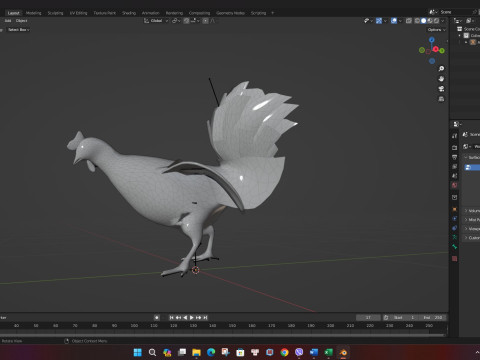Toggle X-ray mode button
This screenshot has height=360, width=480.
409,21
